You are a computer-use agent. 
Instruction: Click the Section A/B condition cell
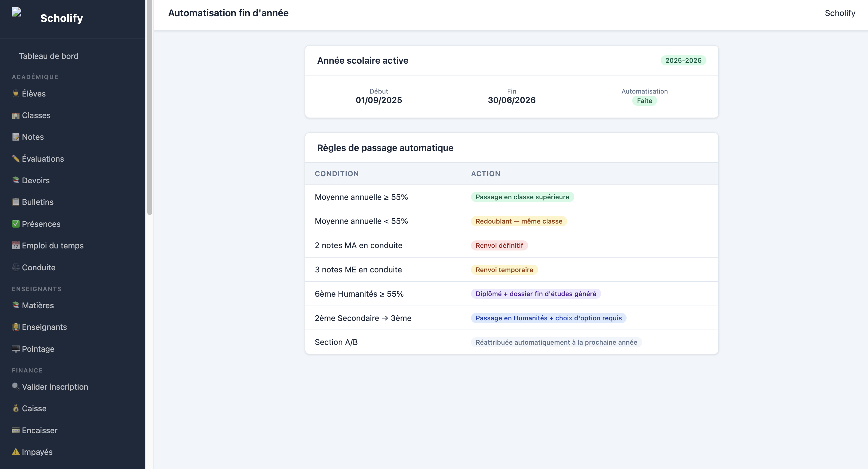336,342
